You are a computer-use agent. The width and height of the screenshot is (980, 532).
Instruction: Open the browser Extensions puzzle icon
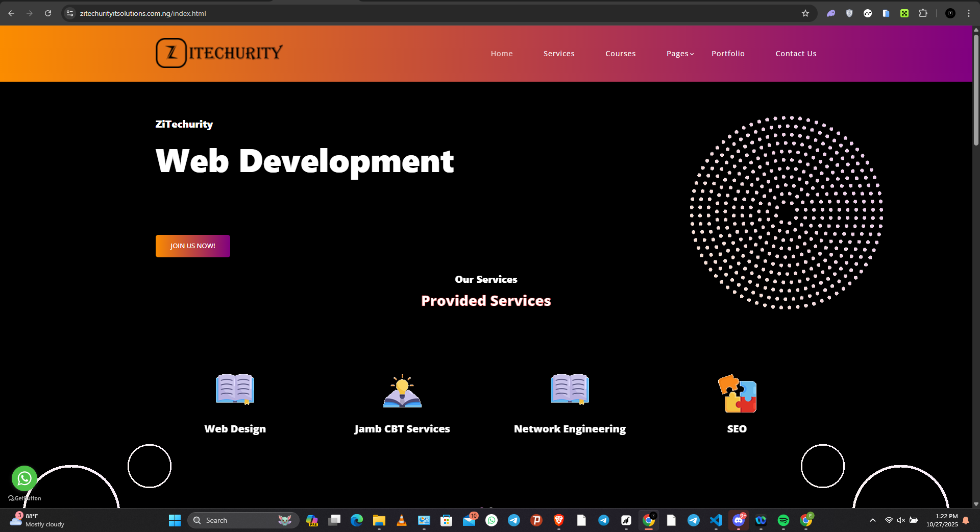click(x=923, y=13)
